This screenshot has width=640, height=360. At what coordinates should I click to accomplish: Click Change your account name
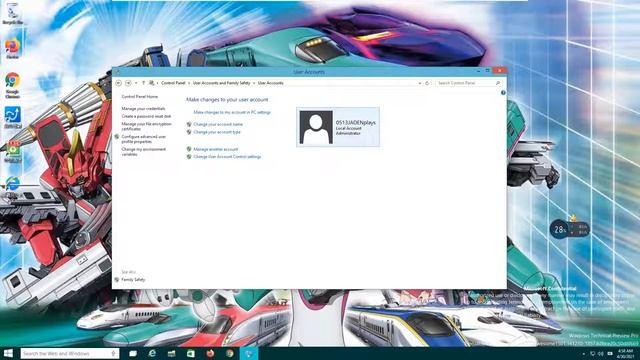click(x=218, y=124)
